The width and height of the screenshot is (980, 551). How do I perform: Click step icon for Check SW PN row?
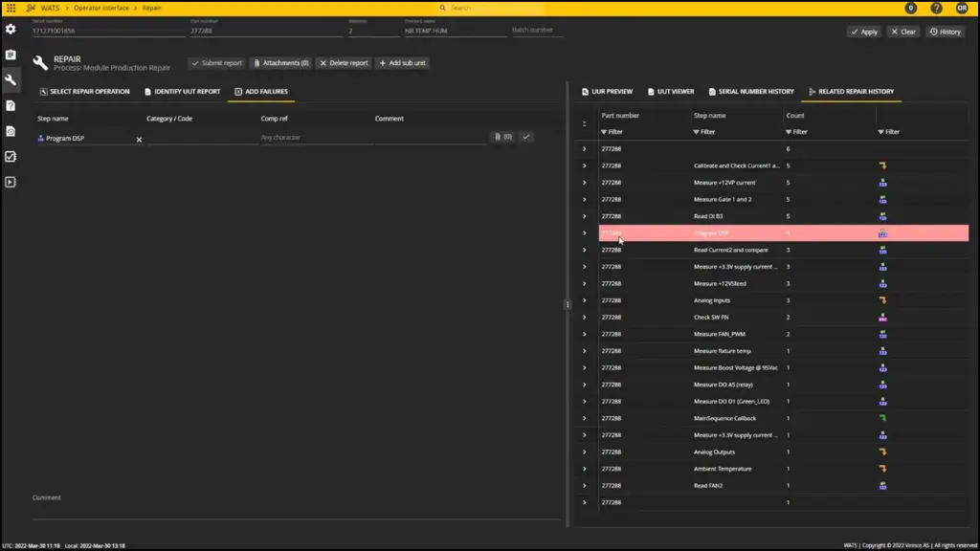pyautogui.click(x=882, y=318)
